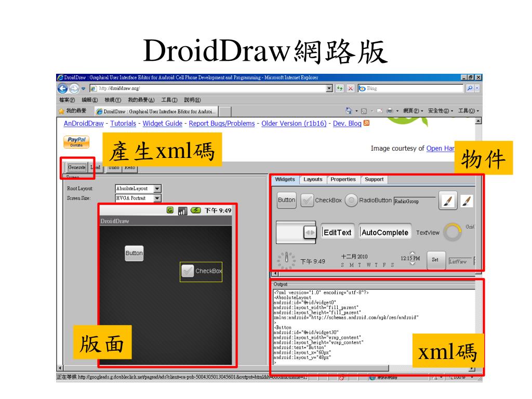Switch to the Widgets tab
Image resolution: width=532 pixels, height=399 pixels.
[x=285, y=179]
